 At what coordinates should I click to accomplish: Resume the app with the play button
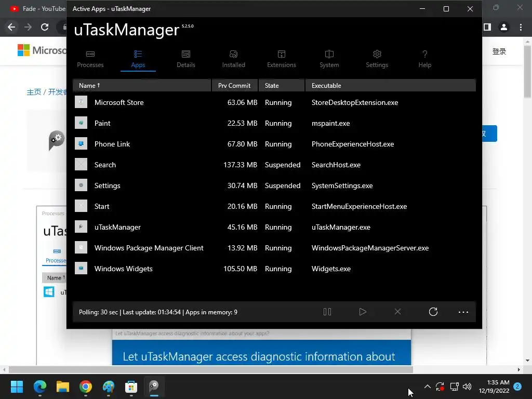[x=363, y=312]
